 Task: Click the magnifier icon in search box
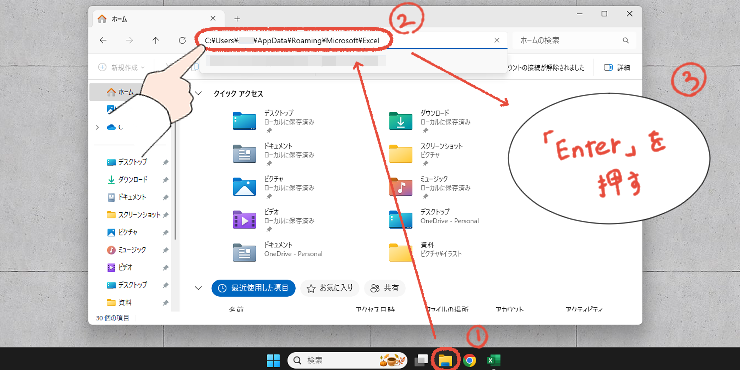(x=626, y=41)
